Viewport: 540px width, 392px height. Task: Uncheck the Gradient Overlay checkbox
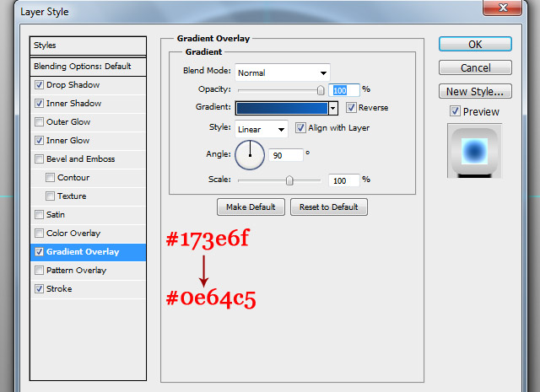(x=40, y=252)
